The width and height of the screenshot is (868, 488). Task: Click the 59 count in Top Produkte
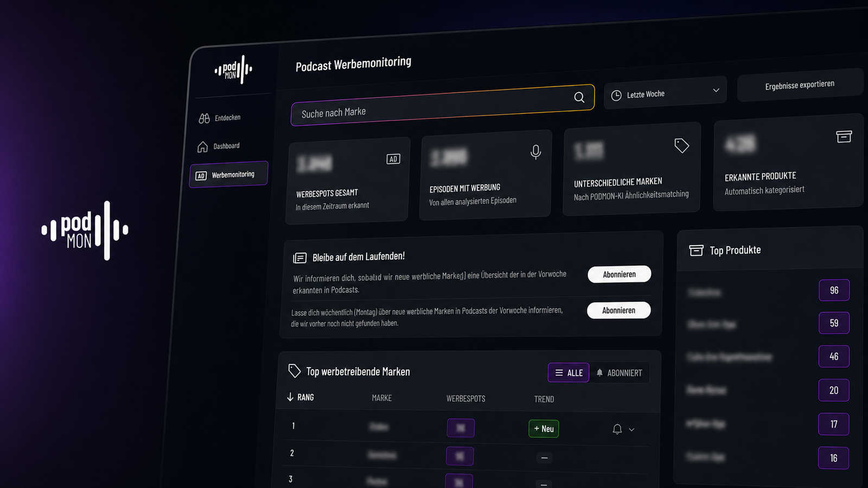point(834,323)
